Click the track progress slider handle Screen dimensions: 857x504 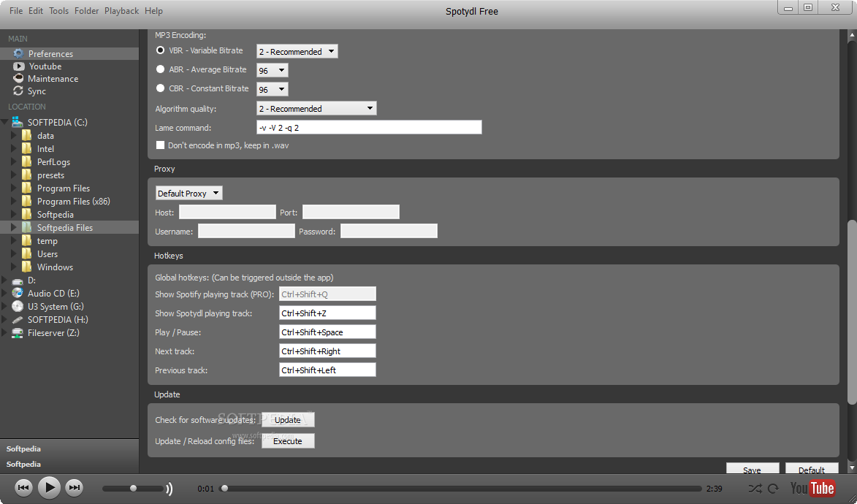(224, 488)
